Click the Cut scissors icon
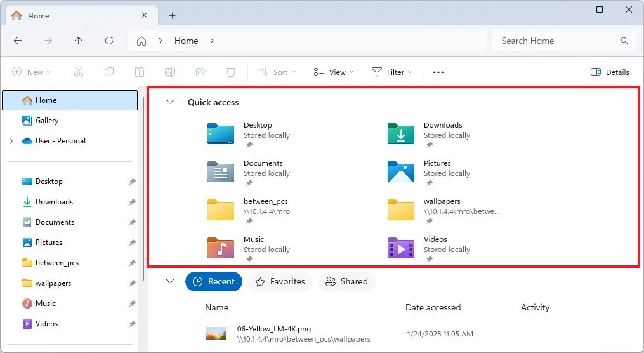644x353 pixels. (79, 72)
